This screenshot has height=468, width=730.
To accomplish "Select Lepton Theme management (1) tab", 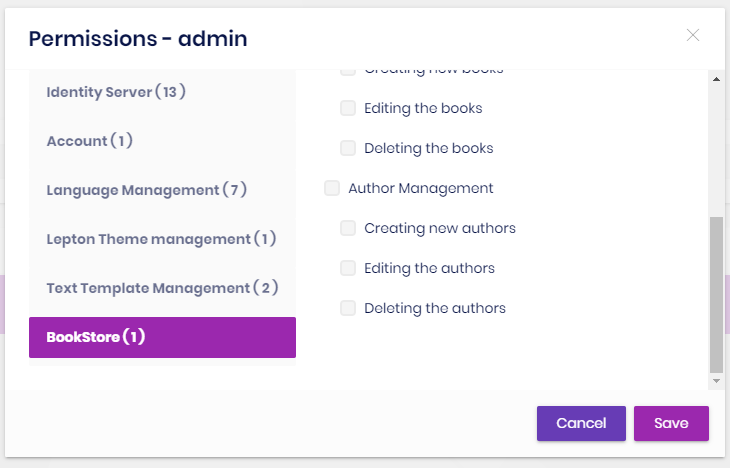I will tap(162, 239).
